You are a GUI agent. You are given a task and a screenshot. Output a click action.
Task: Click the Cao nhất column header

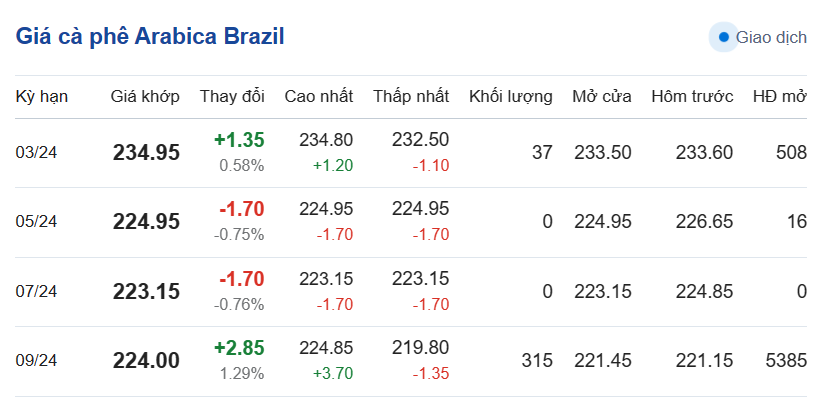coord(318,97)
